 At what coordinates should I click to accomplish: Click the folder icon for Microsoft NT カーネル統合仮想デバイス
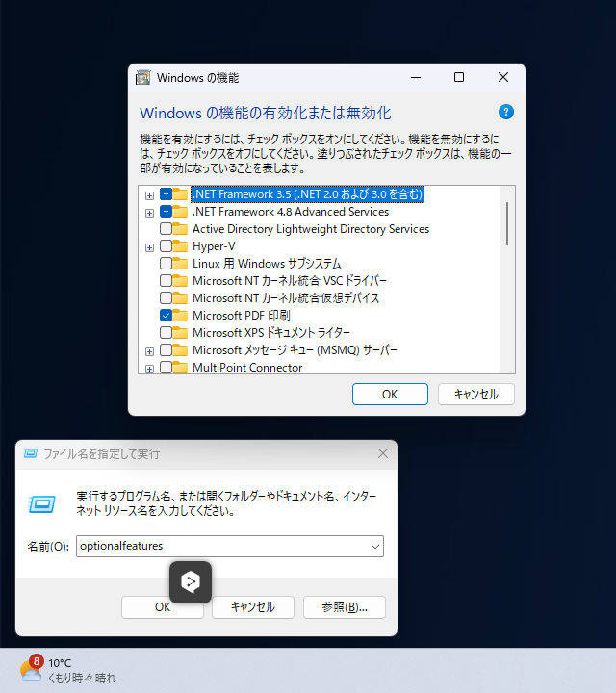tap(180, 297)
